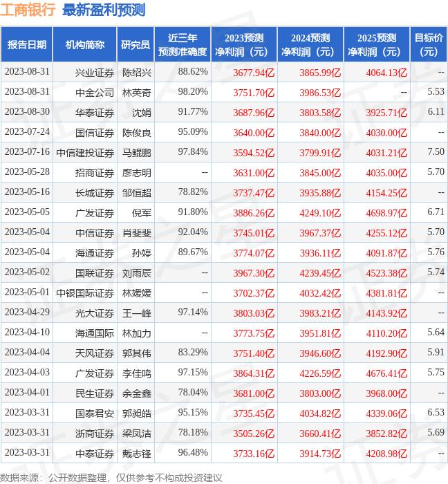The height and width of the screenshot is (484, 448).
Task: Click accuracy value 83.29%
Action: 193,353
